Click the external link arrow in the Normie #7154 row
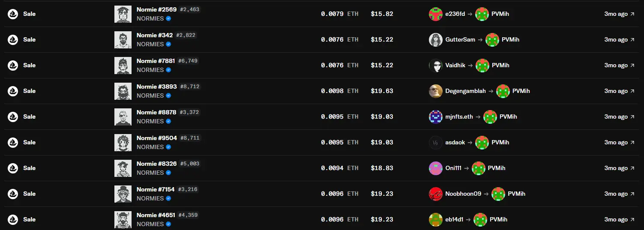 coord(632,194)
